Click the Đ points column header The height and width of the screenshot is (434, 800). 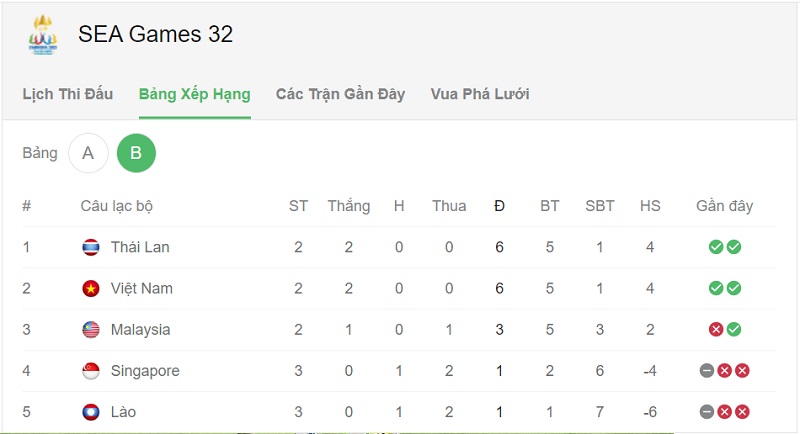click(x=499, y=206)
